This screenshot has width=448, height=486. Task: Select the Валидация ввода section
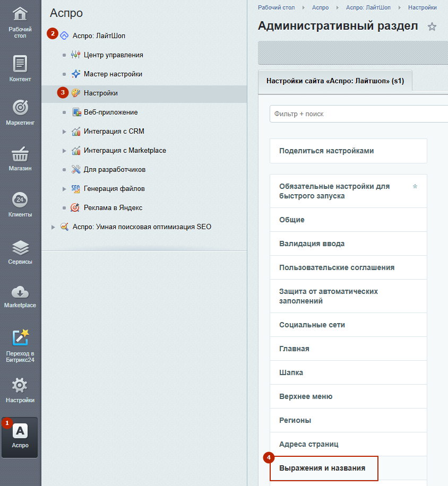point(348,244)
